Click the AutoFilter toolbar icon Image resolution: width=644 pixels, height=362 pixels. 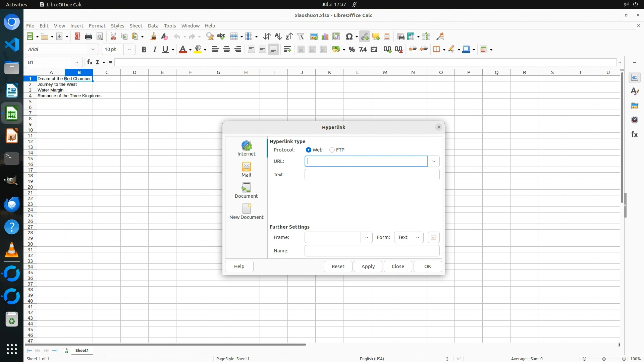tap(300, 37)
